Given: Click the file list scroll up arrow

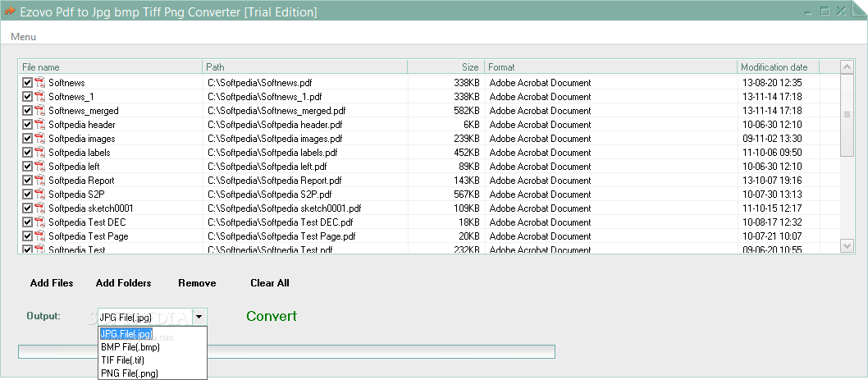Looking at the screenshot, I should point(847,66).
